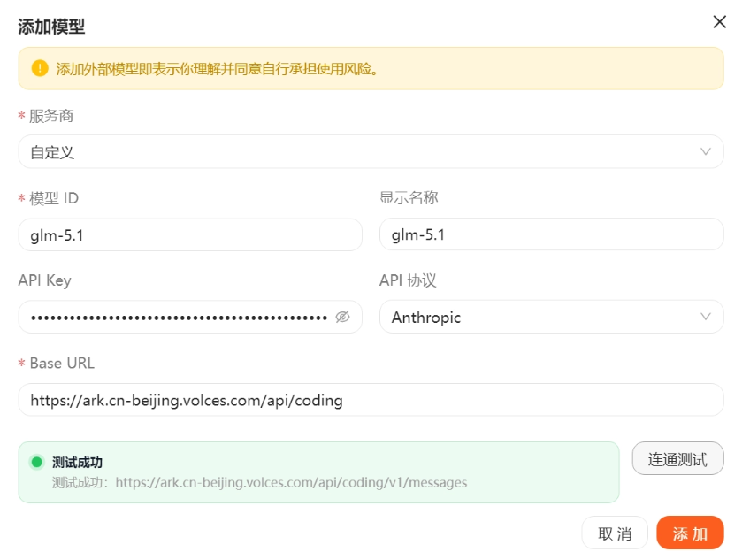Click the yellow warning exclamation icon
This screenshot has width=750, height=560.
40,68
